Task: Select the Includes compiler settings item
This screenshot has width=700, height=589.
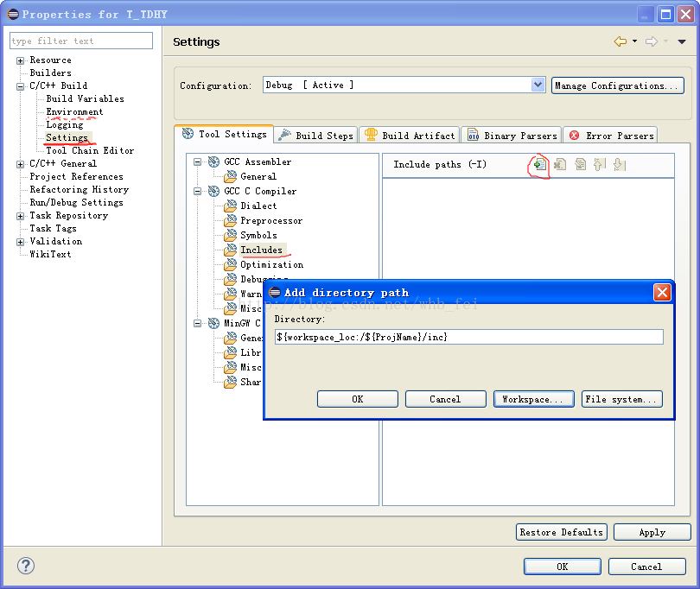Action: [x=261, y=250]
